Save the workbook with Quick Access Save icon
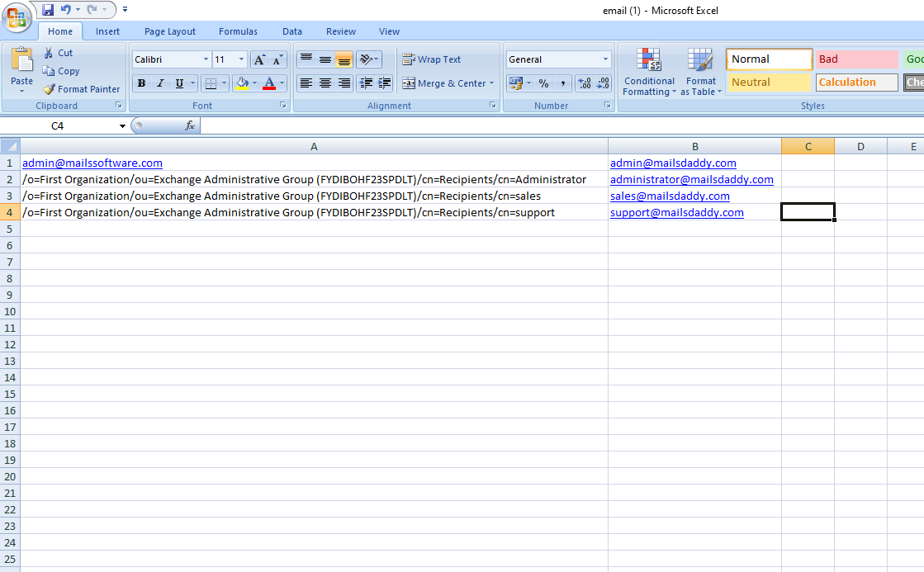 (48, 9)
